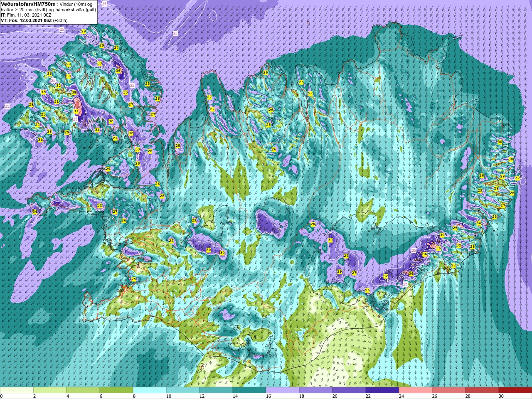Select the 18–20 m/s purple legend swatch
This screenshot has height=399, width=532.
tap(316, 390)
